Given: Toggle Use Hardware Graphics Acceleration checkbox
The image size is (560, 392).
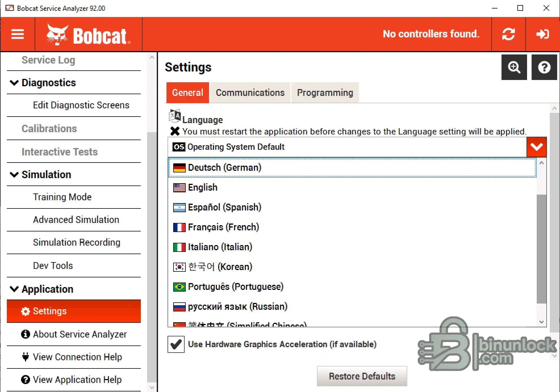Looking at the screenshot, I should click(x=176, y=344).
